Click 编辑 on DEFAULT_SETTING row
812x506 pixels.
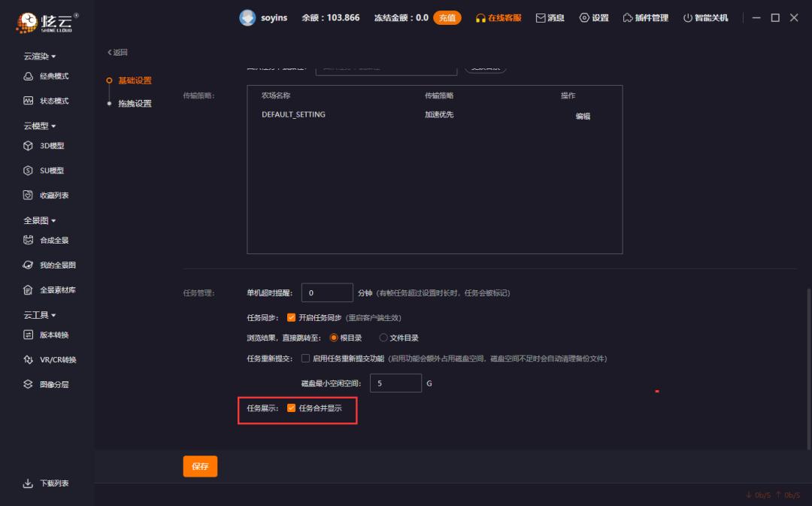point(581,115)
